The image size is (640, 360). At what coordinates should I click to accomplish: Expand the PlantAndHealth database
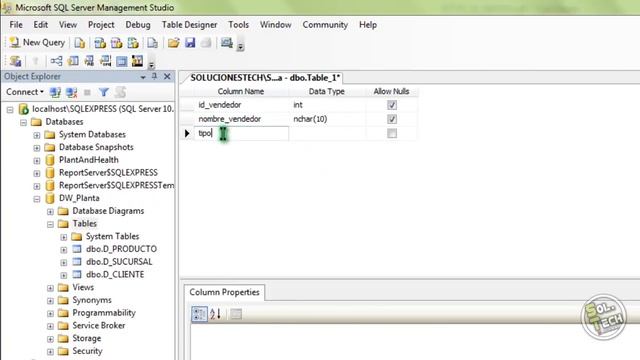point(37,160)
